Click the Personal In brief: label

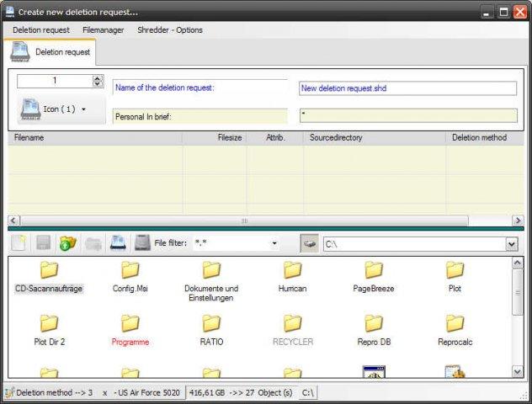[143, 117]
